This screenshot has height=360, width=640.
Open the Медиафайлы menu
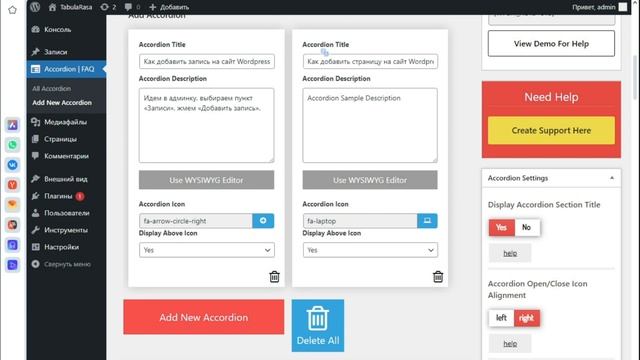coord(65,122)
